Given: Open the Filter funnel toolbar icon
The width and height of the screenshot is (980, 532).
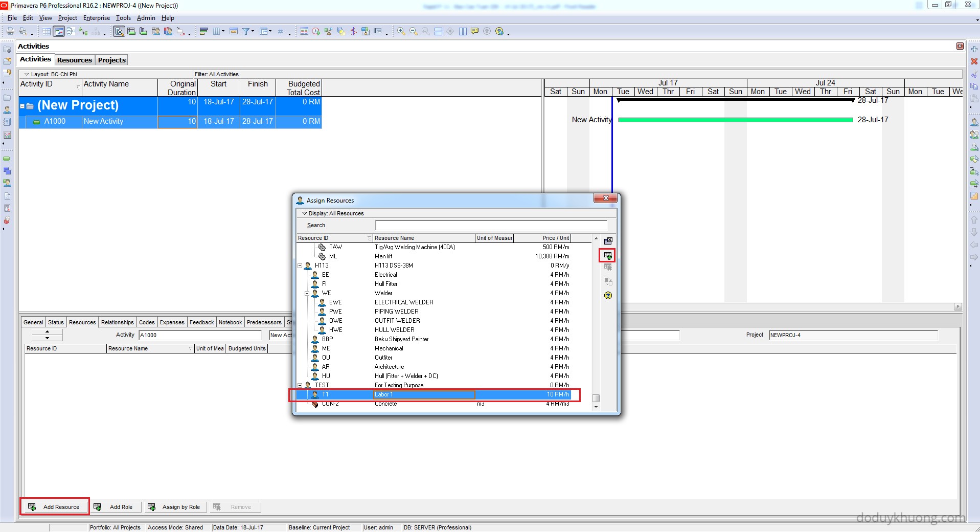Looking at the screenshot, I should click(x=246, y=32).
